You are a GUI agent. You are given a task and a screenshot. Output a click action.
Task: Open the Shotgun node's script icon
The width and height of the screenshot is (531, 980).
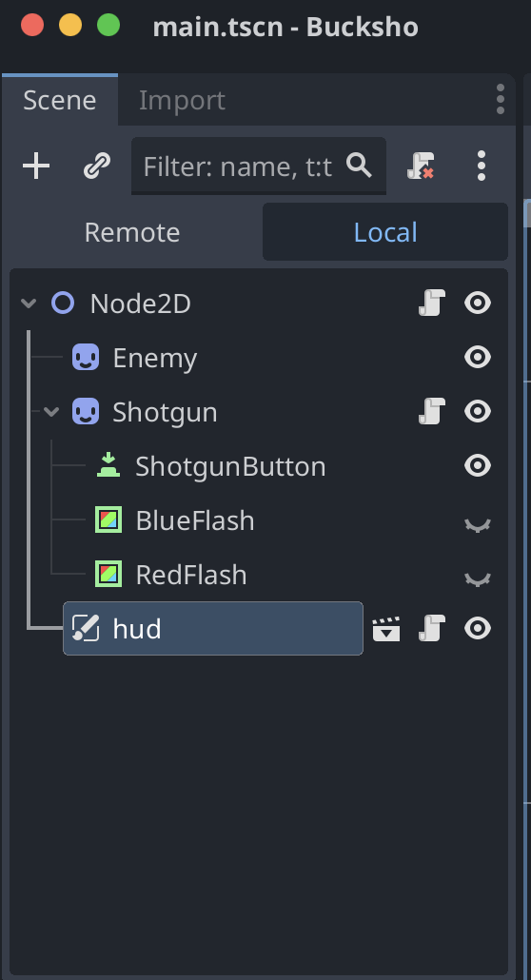[x=431, y=411]
